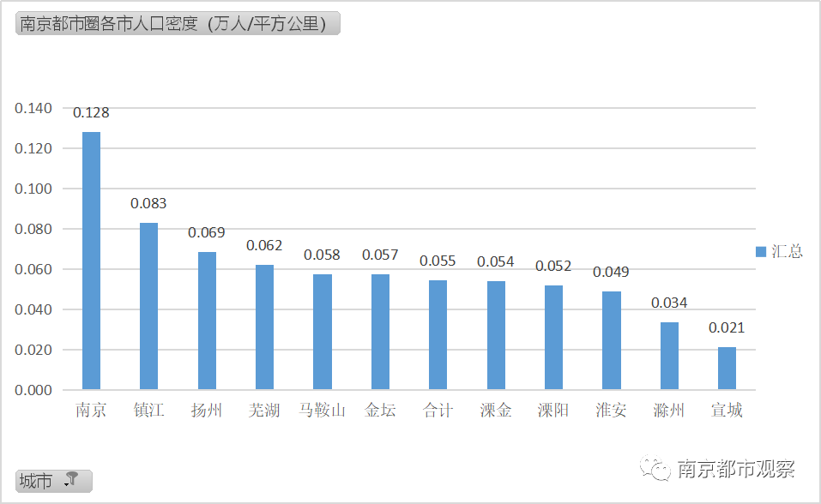
Task: Click the 宣城 bar
Action: click(727, 369)
